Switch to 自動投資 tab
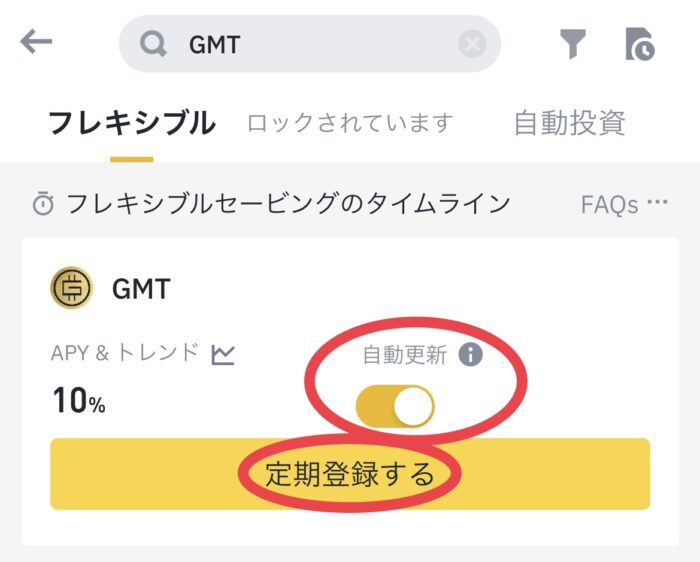700x562 pixels. pyautogui.click(x=569, y=123)
